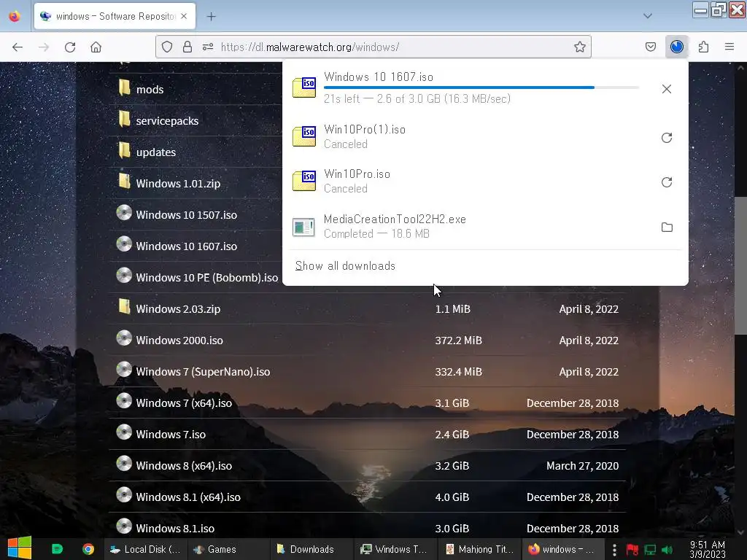747x560 pixels.
Task: Download Windows 2.03.zip
Action: click(178, 309)
